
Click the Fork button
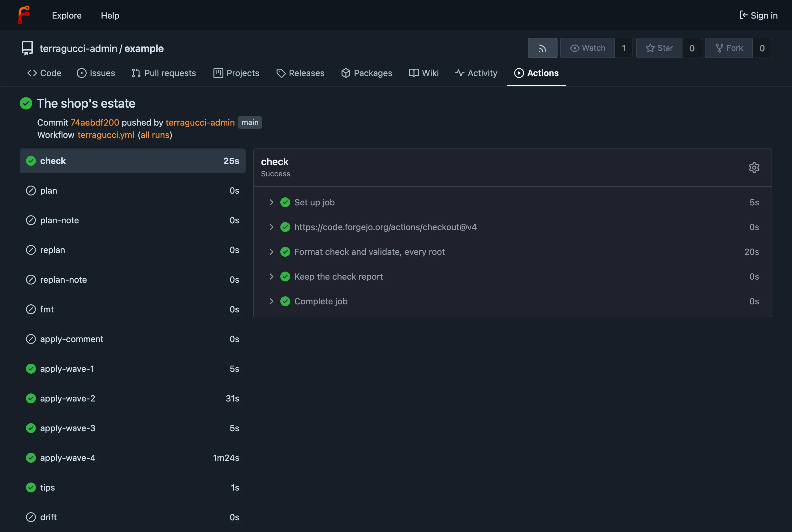tap(729, 48)
